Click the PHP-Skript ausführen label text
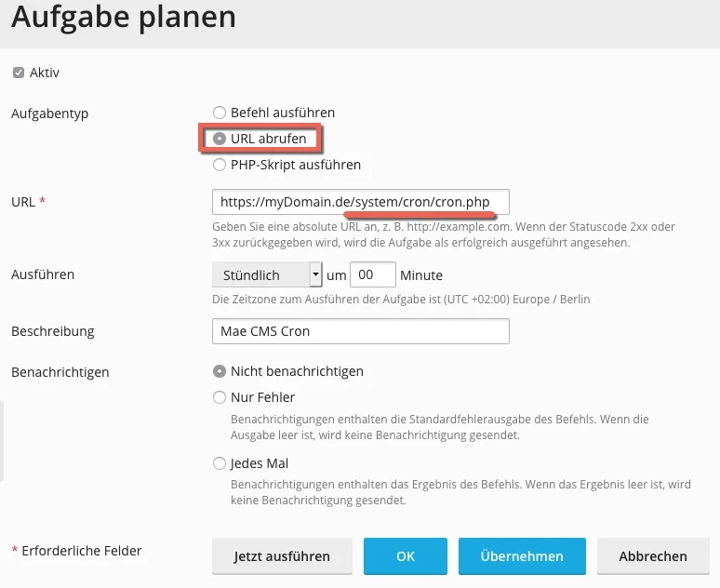This screenshot has height=588, width=720. tap(296, 165)
